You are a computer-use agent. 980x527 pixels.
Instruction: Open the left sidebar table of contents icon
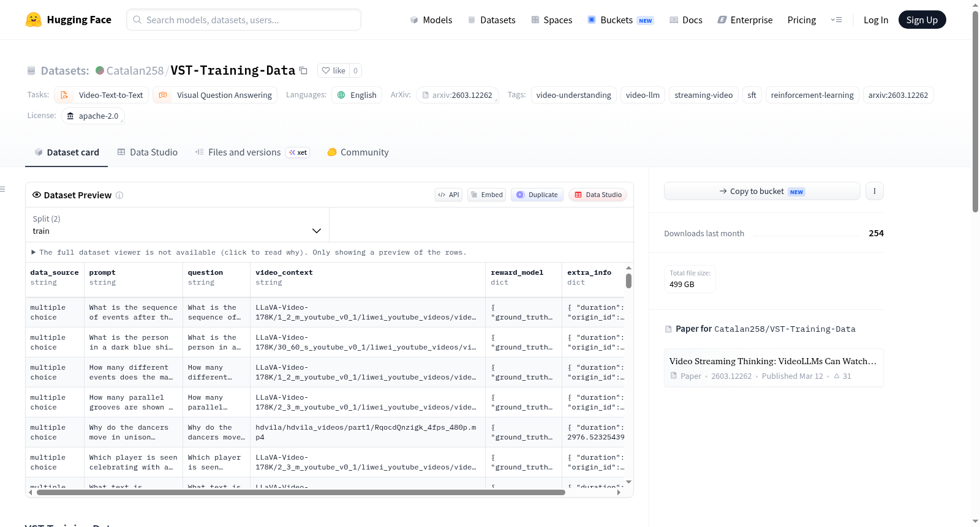(2, 189)
